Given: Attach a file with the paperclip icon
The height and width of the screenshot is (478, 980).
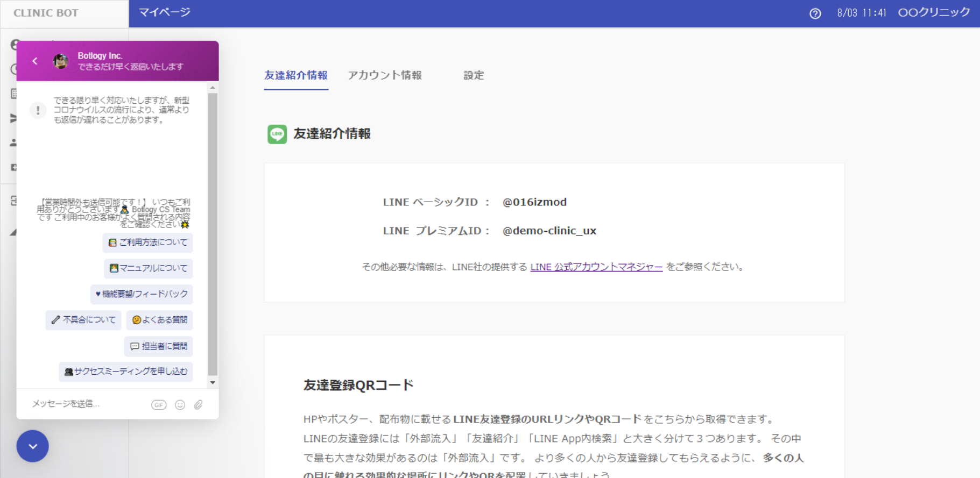Looking at the screenshot, I should pyautogui.click(x=199, y=405).
